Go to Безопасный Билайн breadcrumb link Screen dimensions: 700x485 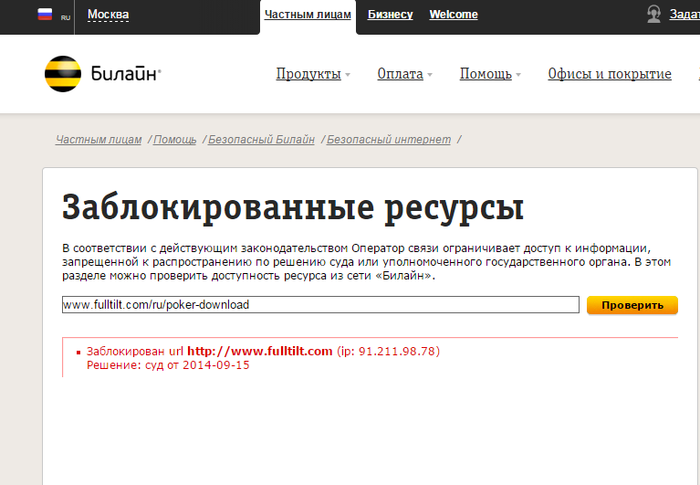261,140
